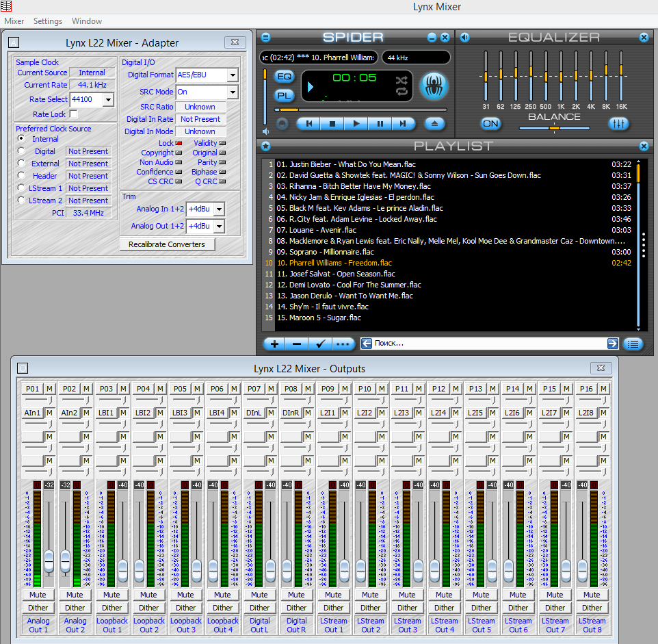Adjust the Analog Out 1 volume fader
Image resolution: width=658 pixels, height=644 pixels.
49,561
